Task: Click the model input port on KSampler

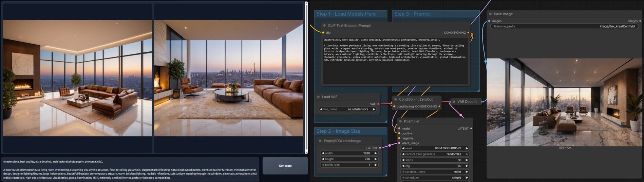Action: [399, 129]
